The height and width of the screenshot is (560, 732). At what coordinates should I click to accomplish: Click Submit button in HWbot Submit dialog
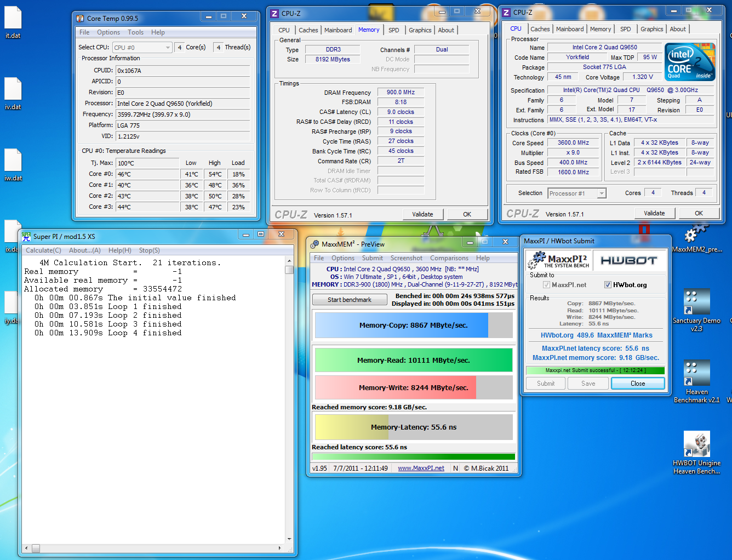[546, 384]
